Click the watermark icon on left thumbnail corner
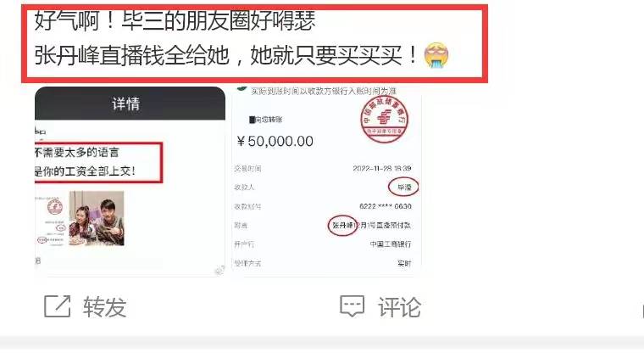644x353 pixels. point(219,271)
